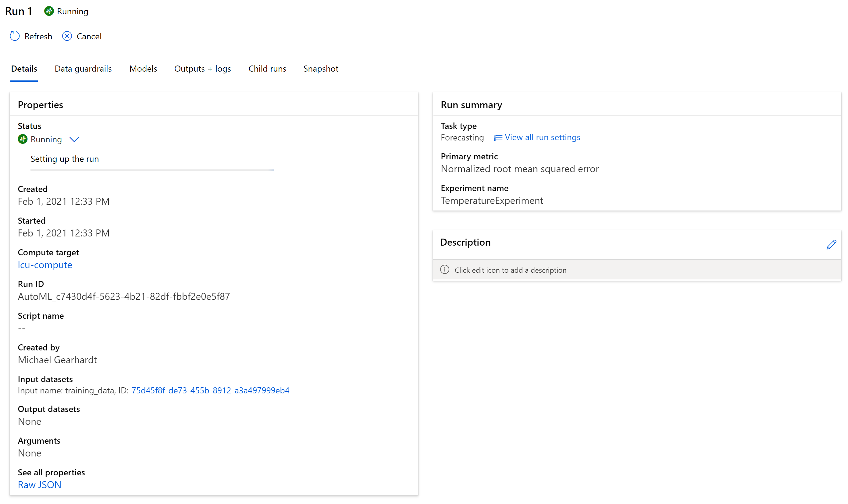Click the Description panel heading
This screenshot has width=848, height=504.
coord(465,242)
